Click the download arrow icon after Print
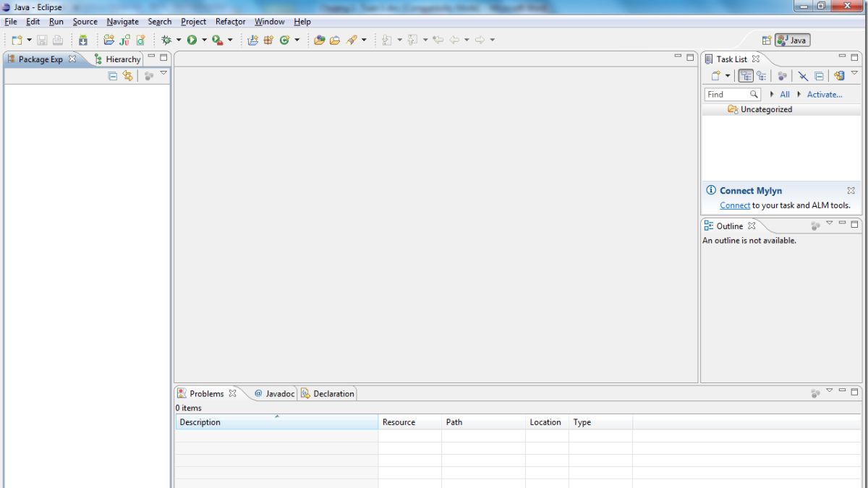 (x=83, y=40)
